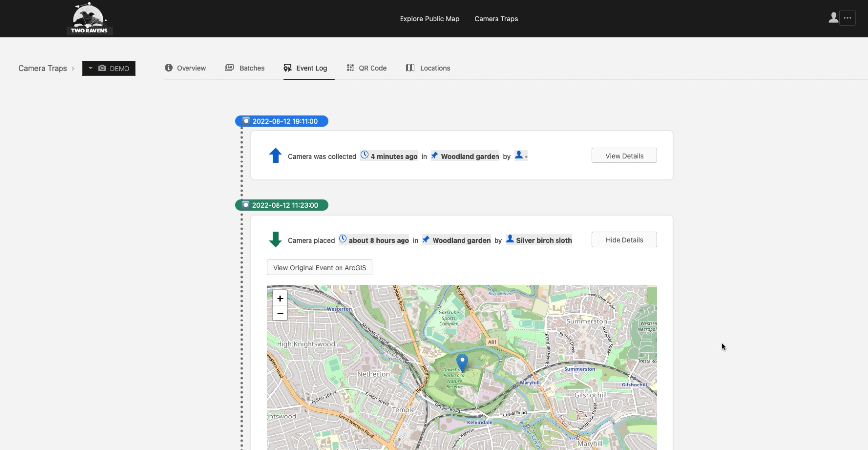Viewport: 868px width, 450px height.
Task: Hide Details of camera placed event
Action: [624, 240]
